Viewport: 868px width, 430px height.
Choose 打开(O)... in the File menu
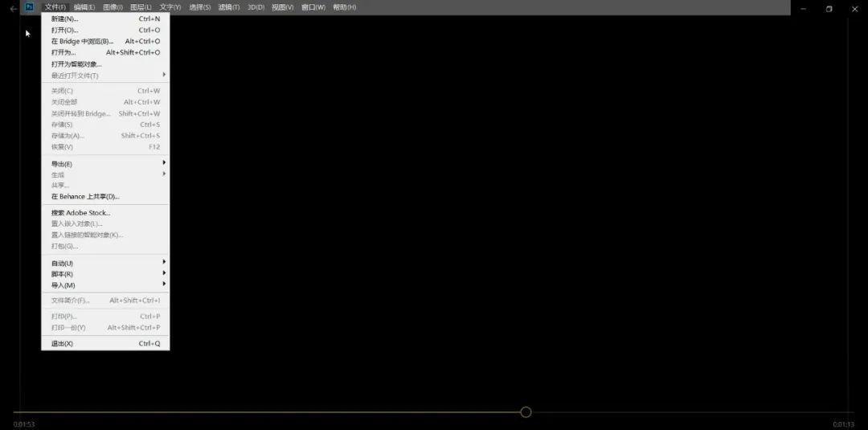pos(65,30)
